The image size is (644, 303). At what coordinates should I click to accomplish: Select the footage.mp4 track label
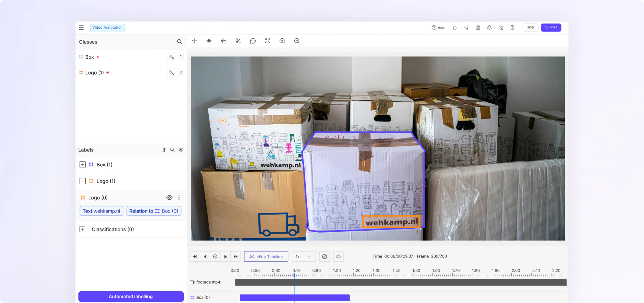(205, 282)
